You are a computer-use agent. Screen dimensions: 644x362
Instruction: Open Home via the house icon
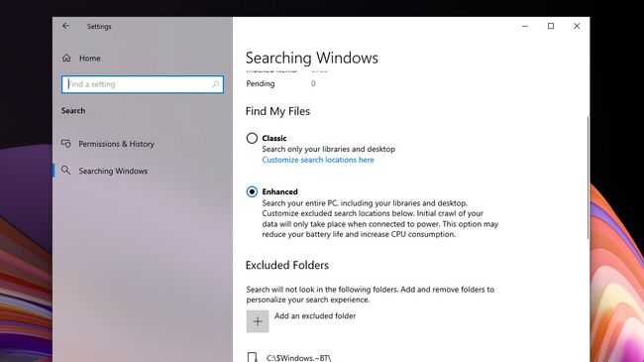point(66,58)
